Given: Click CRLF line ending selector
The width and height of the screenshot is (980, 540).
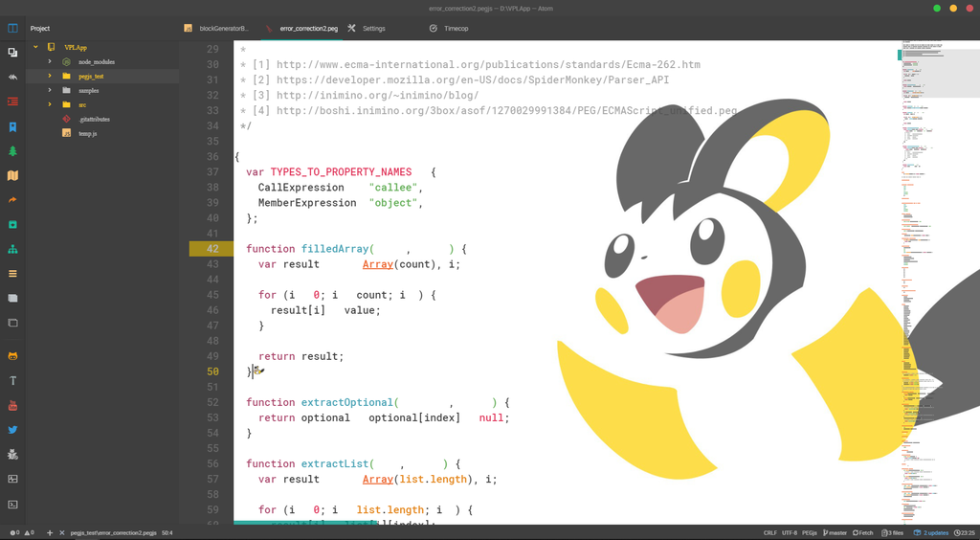Looking at the screenshot, I should 770,533.
